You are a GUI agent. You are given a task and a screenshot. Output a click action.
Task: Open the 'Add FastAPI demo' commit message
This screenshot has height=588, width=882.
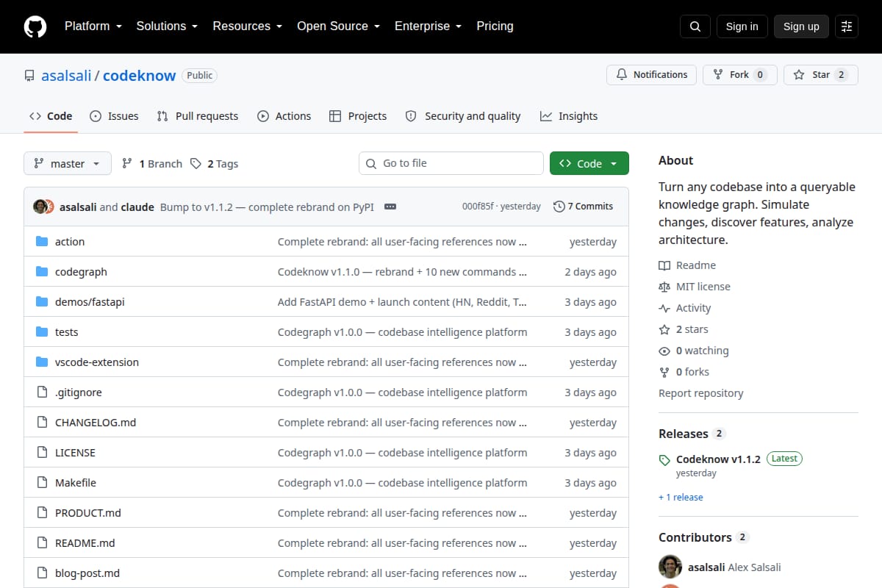click(x=402, y=302)
